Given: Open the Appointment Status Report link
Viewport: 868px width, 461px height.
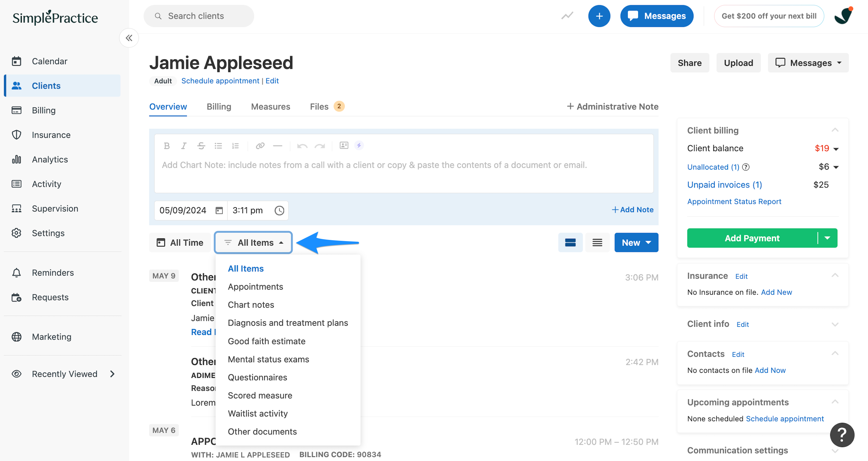Looking at the screenshot, I should [734, 201].
